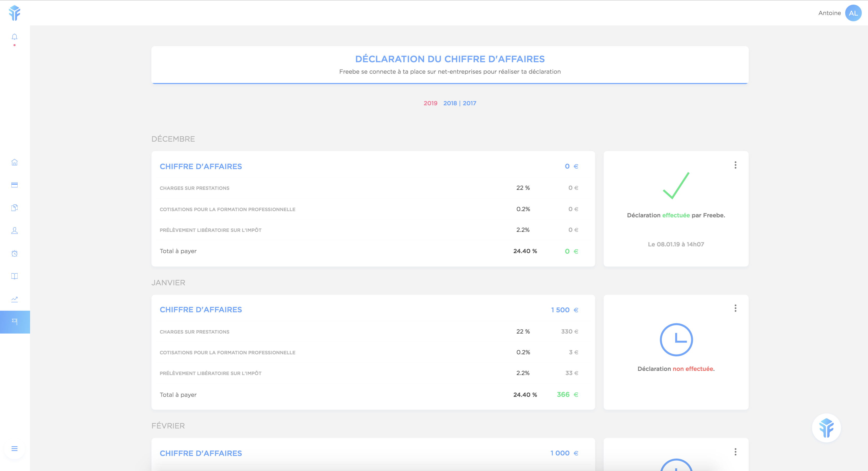Click the AL user avatar
Viewport: 868px width, 471px height.
[853, 13]
